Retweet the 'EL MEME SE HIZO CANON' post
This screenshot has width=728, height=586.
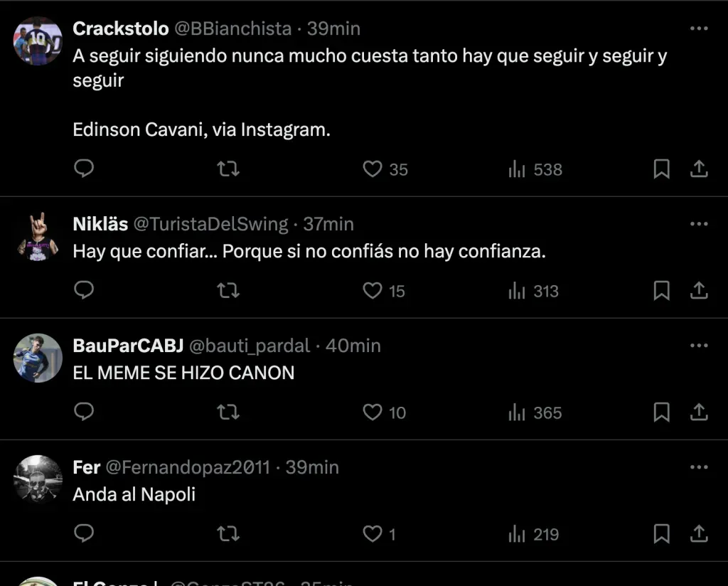pyautogui.click(x=227, y=412)
